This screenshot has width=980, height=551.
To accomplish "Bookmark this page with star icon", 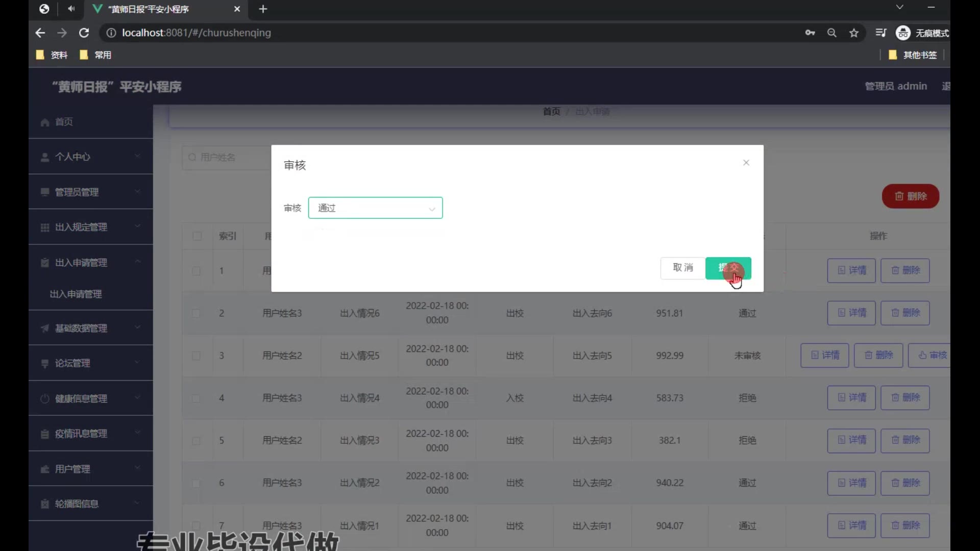I will click(x=854, y=33).
